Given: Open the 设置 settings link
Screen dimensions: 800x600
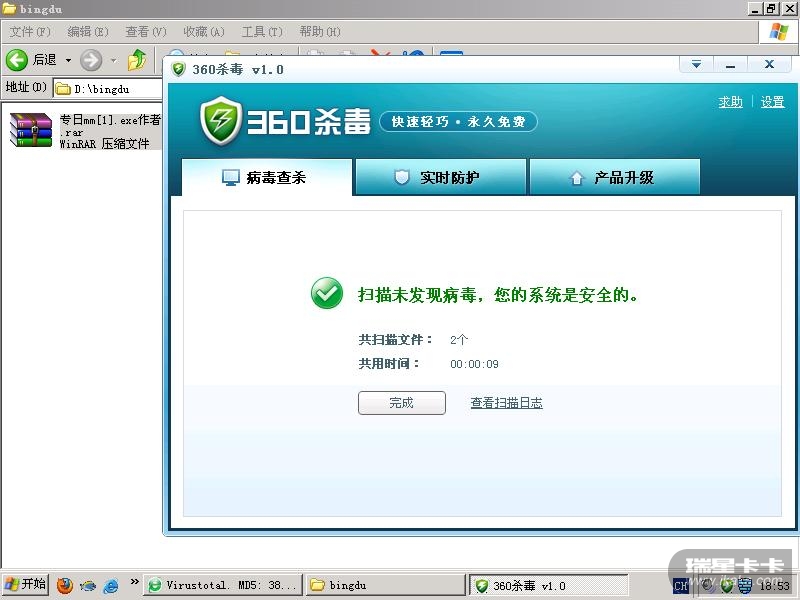Looking at the screenshot, I should click(772, 102).
